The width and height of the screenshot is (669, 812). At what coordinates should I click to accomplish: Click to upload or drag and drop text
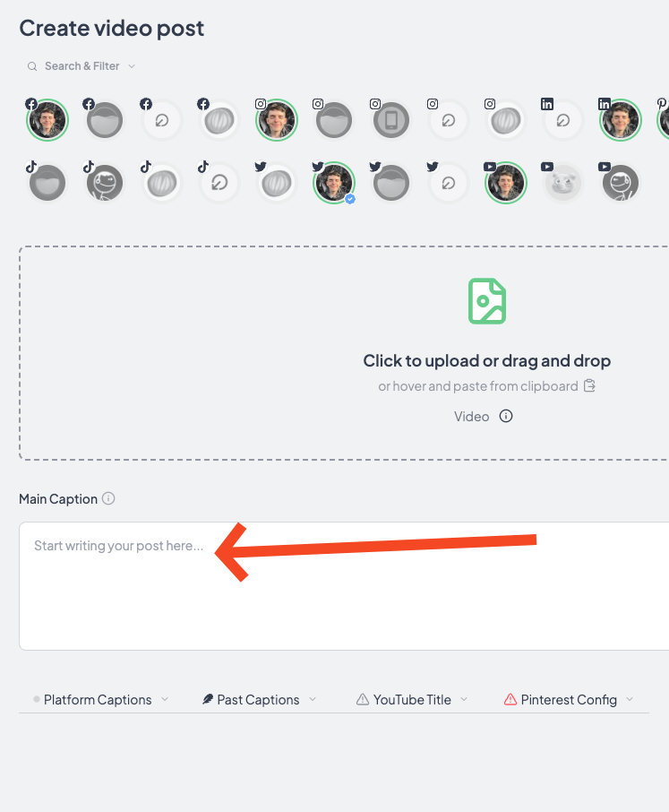[x=487, y=360]
